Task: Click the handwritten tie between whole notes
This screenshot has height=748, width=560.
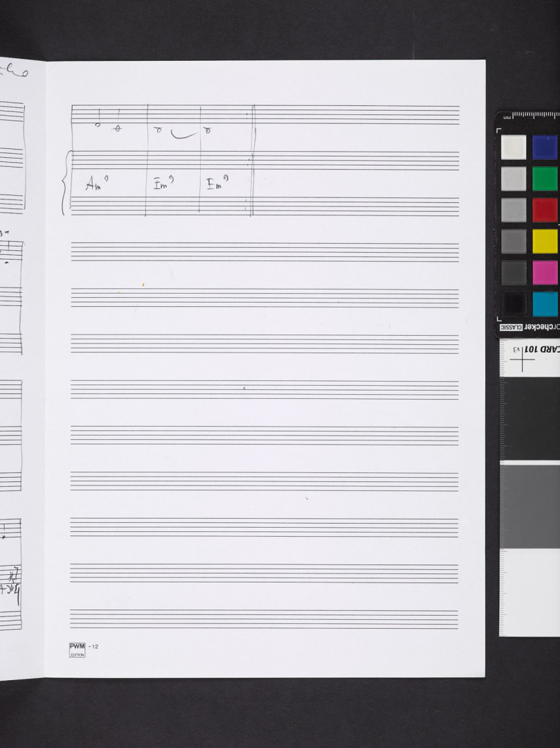Action: tap(184, 134)
